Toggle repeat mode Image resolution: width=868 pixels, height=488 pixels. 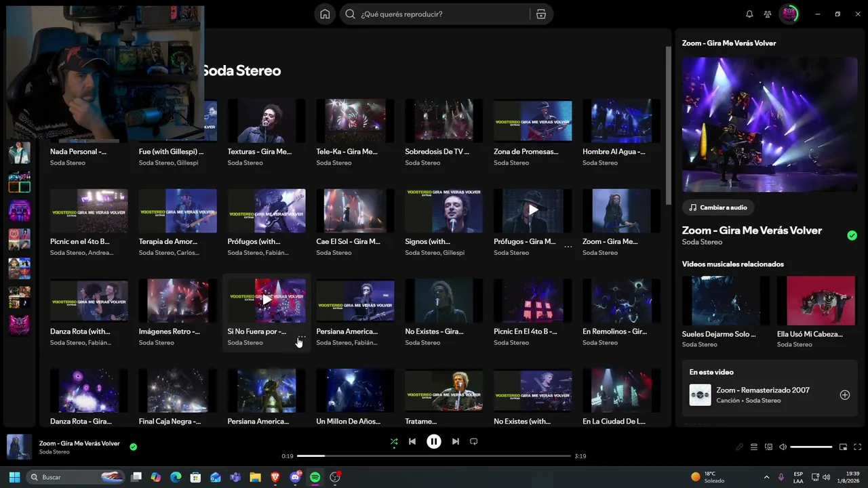474,441
